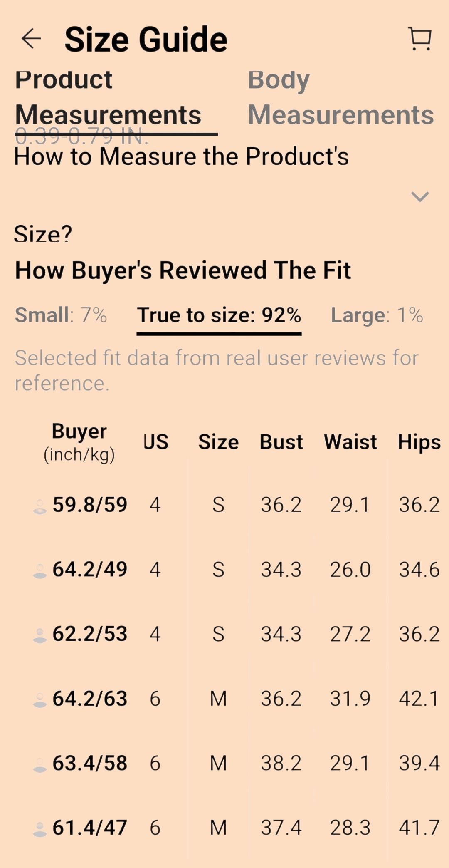Switch to Body Measurements tab
This screenshot has height=868, width=449.
(x=341, y=97)
